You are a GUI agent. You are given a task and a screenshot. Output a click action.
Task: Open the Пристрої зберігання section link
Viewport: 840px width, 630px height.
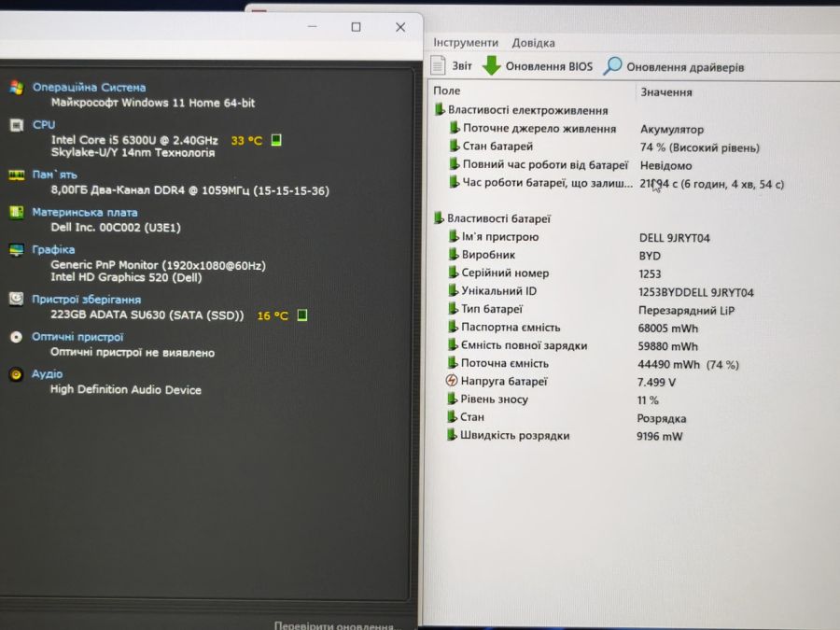tap(86, 300)
